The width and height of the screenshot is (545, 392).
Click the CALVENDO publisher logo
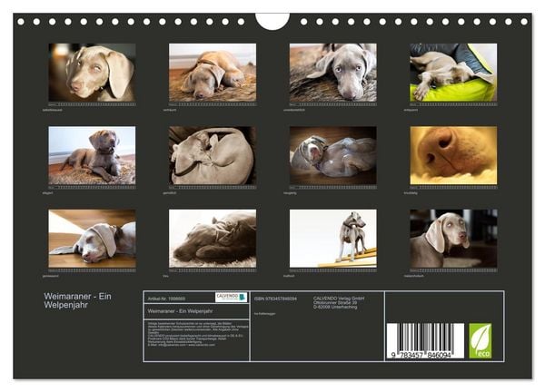click(231, 298)
